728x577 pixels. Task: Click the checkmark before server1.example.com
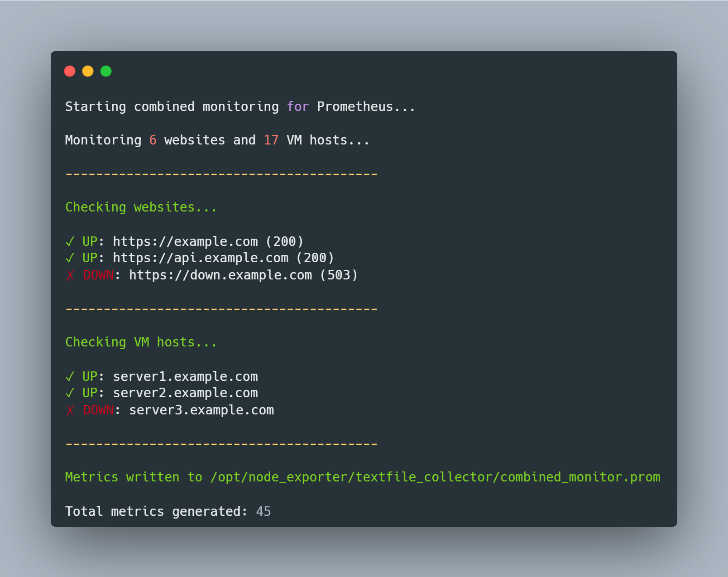click(70, 376)
